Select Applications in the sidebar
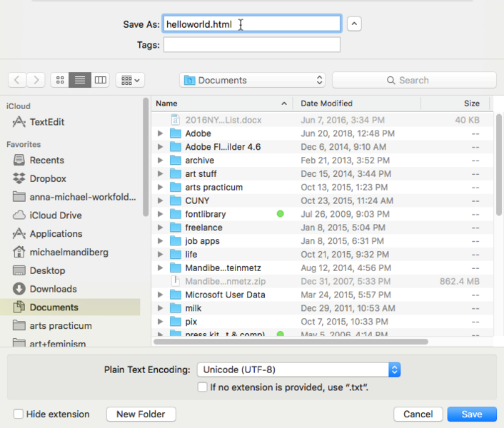 (x=56, y=234)
